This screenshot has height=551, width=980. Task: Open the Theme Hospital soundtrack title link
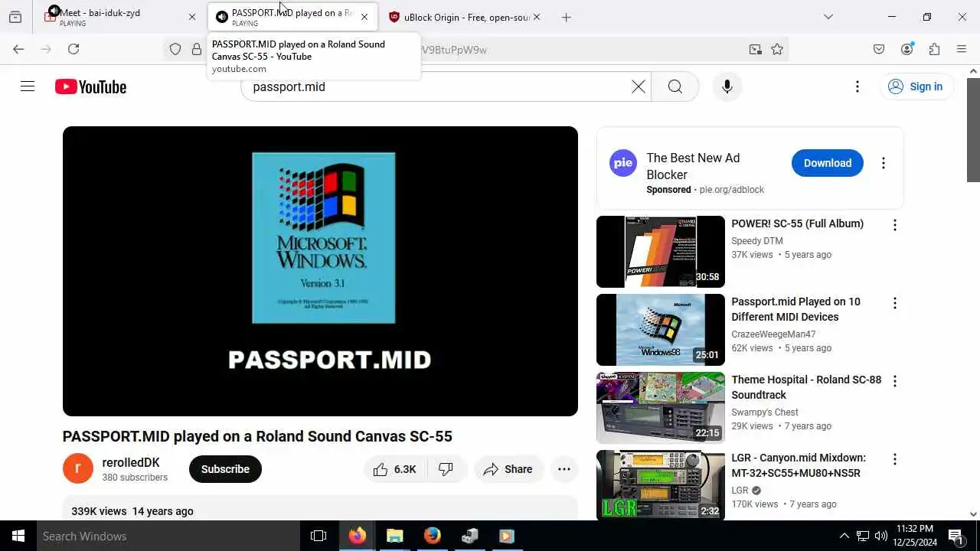806,387
